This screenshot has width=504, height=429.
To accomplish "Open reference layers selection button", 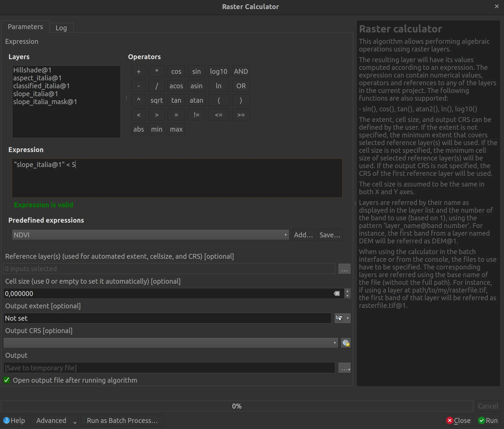I will click(x=345, y=269).
